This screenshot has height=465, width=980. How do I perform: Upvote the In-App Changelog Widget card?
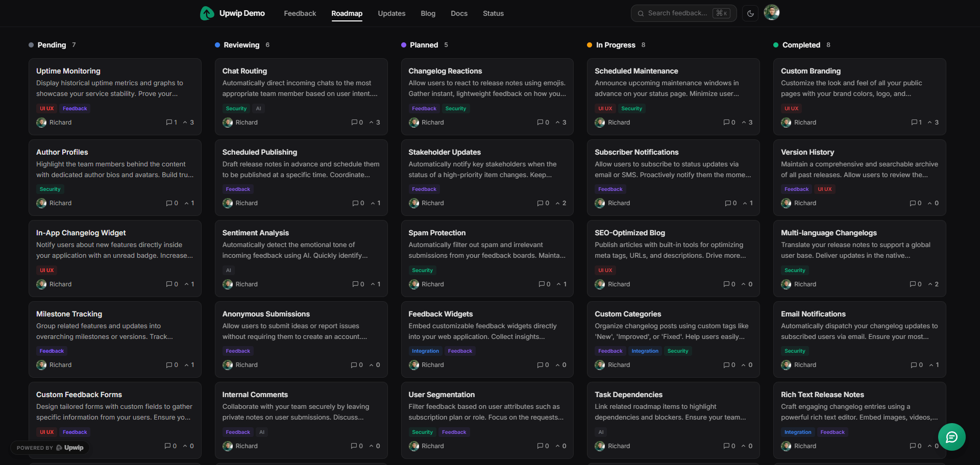tap(189, 284)
